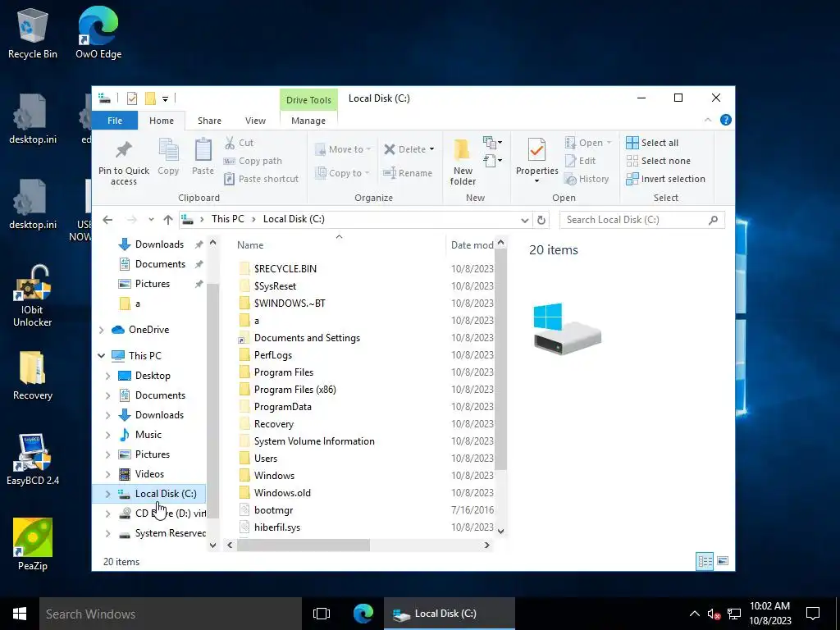Image resolution: width=840 pixels, height=630 pixels.
Task: Expand Local Disk (C:) tree node
Action: [x=107, y=494]
